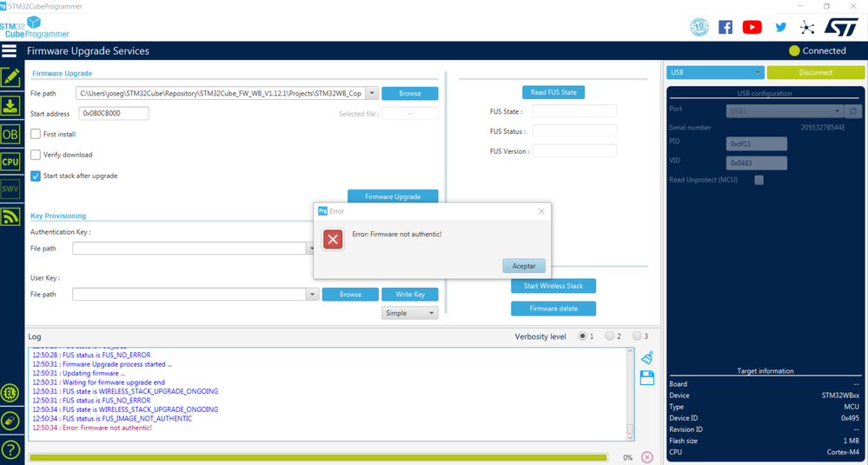
Task: Close the Error dialog
Action: pyautogui.click(x=541, y=211)
